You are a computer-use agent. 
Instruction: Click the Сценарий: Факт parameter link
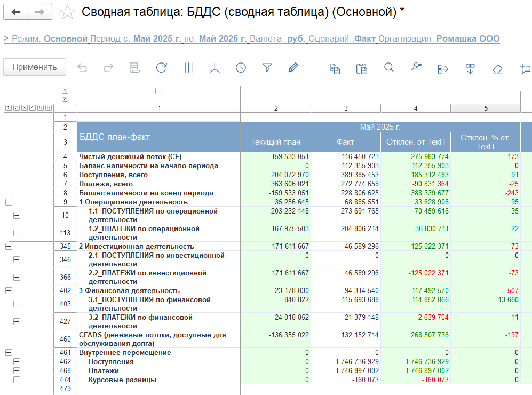point(365,39)
